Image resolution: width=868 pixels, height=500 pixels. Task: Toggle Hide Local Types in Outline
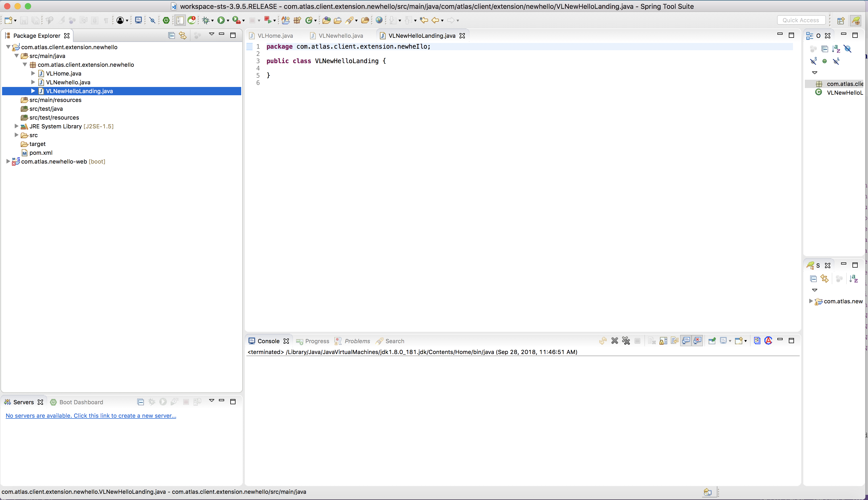pos(836,61)
